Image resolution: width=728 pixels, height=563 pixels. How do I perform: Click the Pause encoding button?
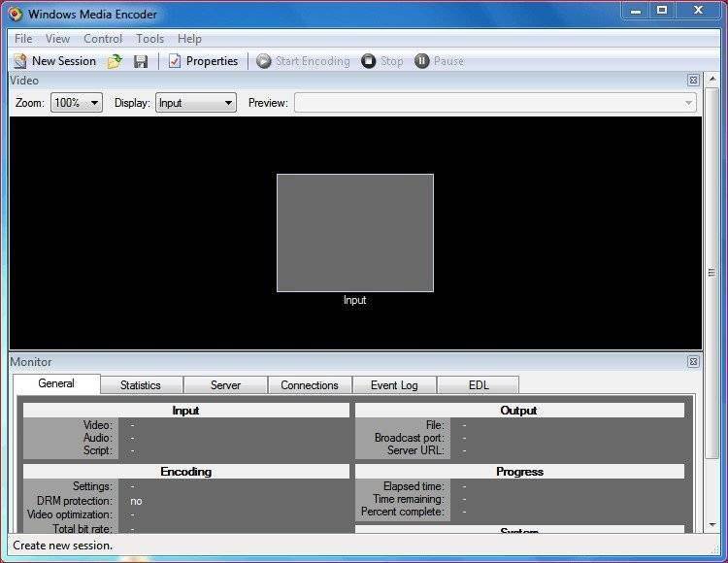pos(439,61)
